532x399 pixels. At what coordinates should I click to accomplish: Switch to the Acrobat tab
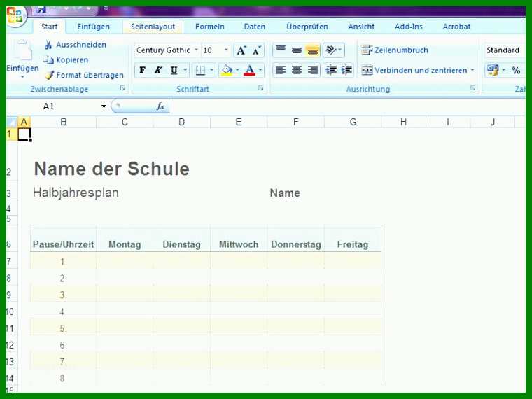point(456,27)
